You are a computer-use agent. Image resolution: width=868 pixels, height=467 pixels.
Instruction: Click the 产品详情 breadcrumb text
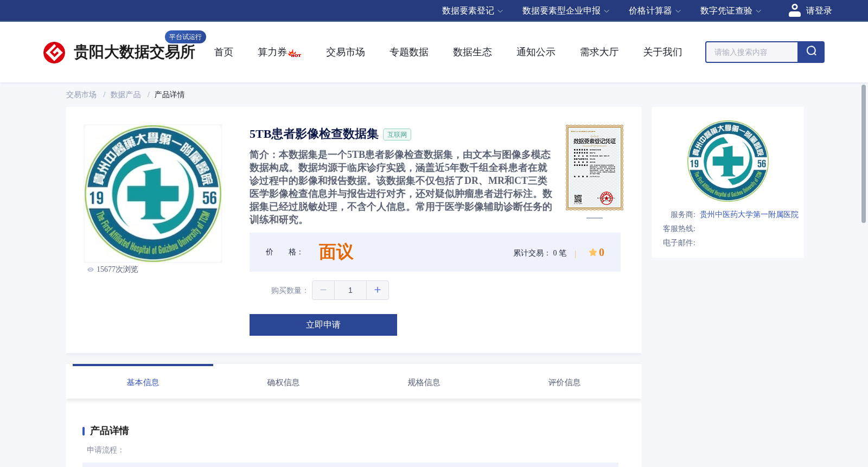169,95
